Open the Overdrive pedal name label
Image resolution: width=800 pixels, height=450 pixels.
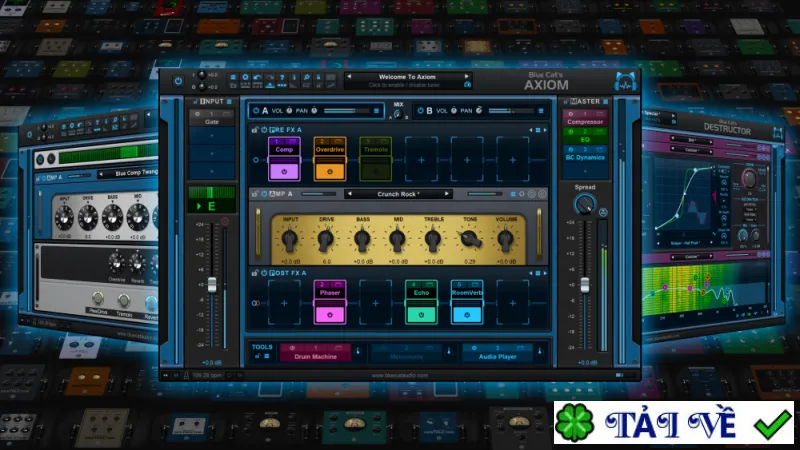coord(330,149)
